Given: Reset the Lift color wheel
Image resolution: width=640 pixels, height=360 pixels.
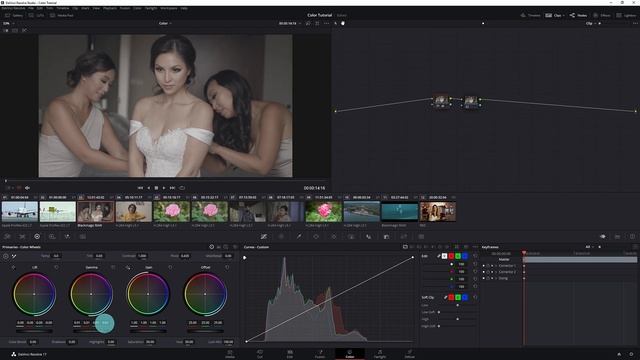Looking at the screenshot, I should [56, 267].
